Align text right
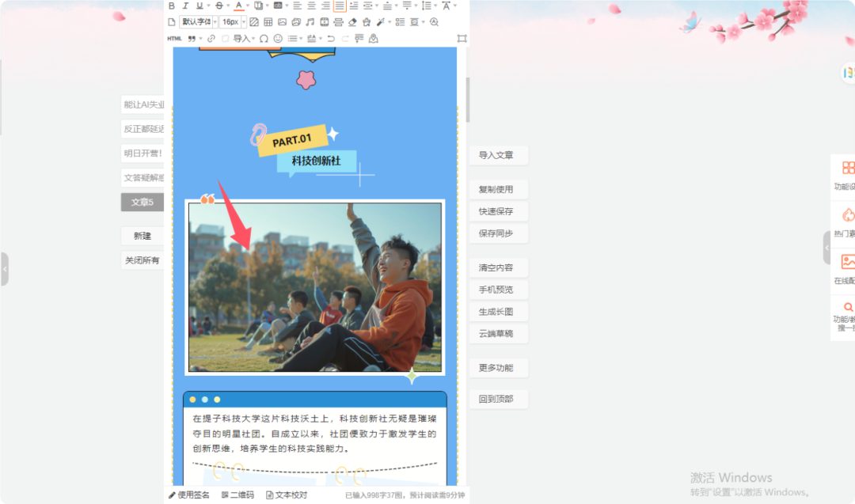Image resolution: width=855 pixels, height=504 pixels. click(x=325, y=6)
